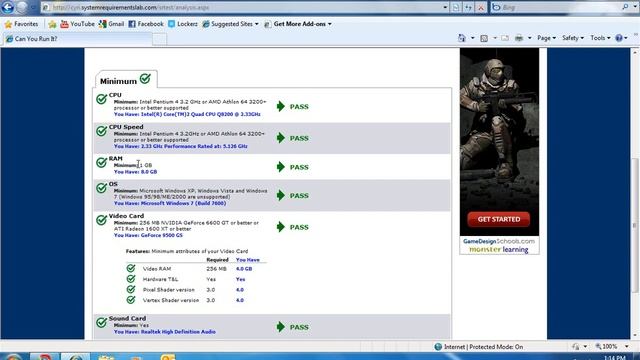Click the green check icon beside RAM
Viewport: 640px width, 360px height.
(101, 162)
